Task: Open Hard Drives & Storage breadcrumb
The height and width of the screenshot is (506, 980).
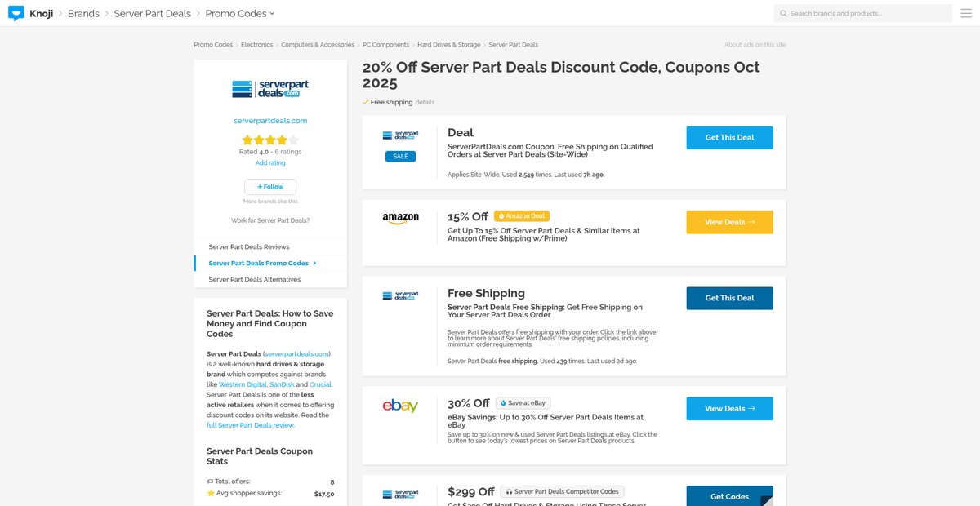Action: coord(449,45)
